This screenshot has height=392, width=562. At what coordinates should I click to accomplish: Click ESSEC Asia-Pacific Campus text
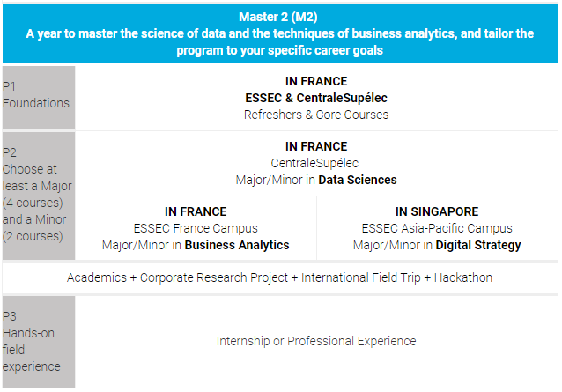click(x=437, y=229)
